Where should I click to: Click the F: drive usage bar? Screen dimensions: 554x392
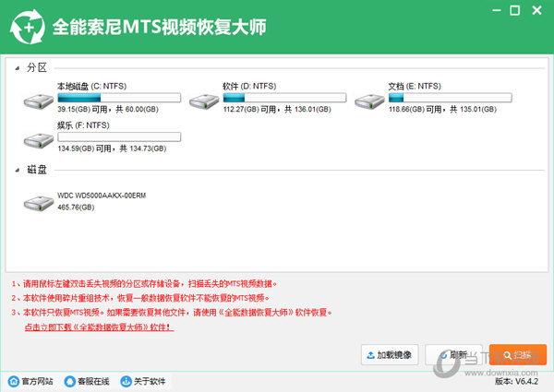(119, 137)
